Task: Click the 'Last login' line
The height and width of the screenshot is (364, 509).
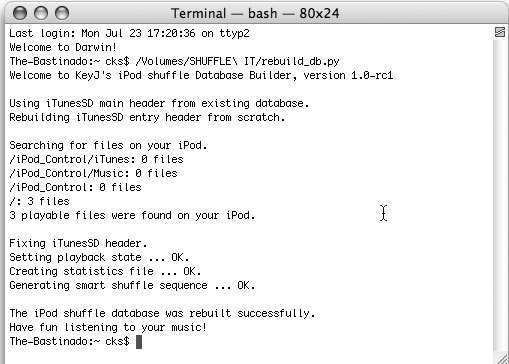Action: (129, 33)
